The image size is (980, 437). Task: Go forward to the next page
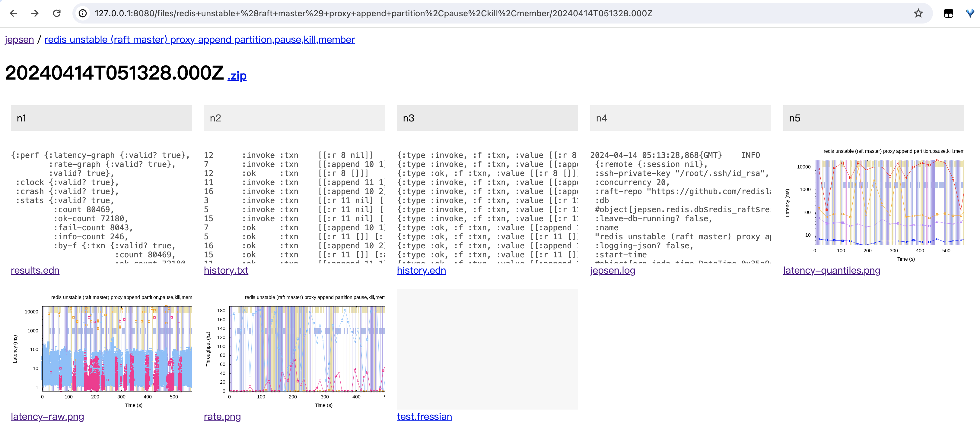tap(35, 13)
